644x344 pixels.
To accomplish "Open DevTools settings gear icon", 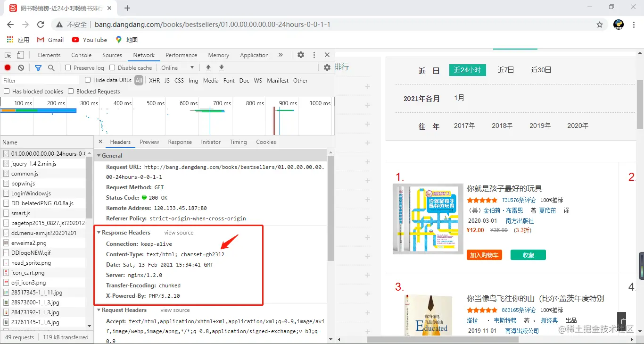I will point(301,55).
